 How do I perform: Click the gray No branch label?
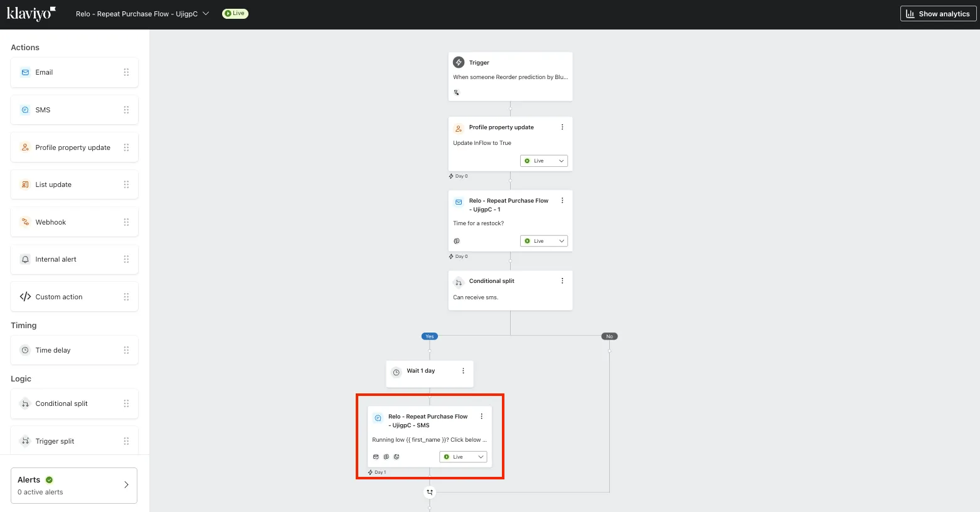(609, 336)
